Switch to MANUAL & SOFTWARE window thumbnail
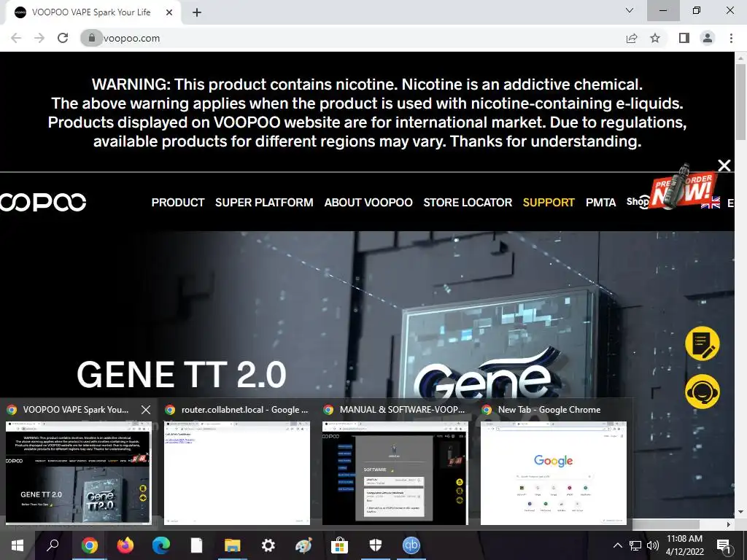This screenshot has height=560, width=747. point(395,472)
